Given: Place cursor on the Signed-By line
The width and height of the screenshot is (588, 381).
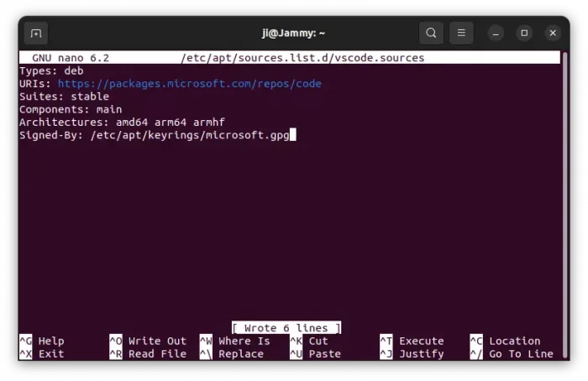Looking at the screenshot, I should coord(154,134).
